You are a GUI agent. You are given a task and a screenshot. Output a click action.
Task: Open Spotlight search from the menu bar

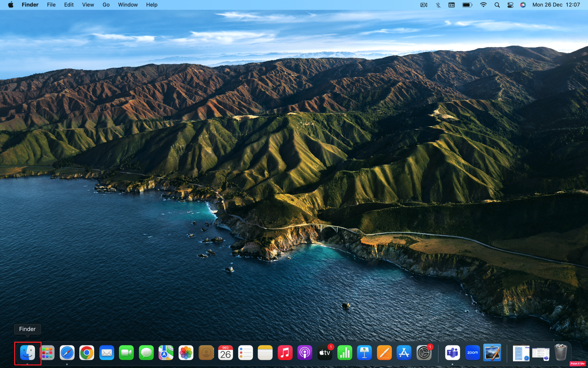pyautogui.click(x=497, y=5)
